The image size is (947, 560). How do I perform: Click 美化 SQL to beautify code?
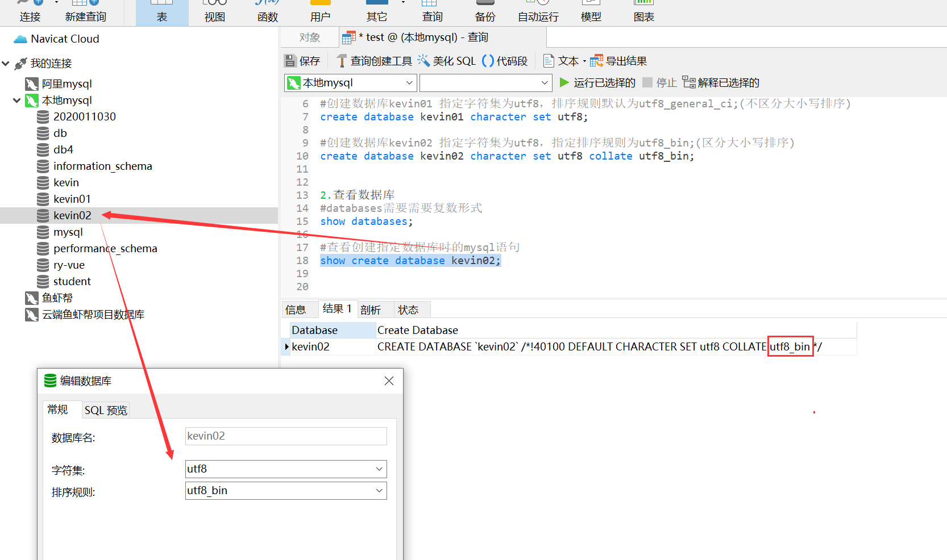(x=447, y=61)
